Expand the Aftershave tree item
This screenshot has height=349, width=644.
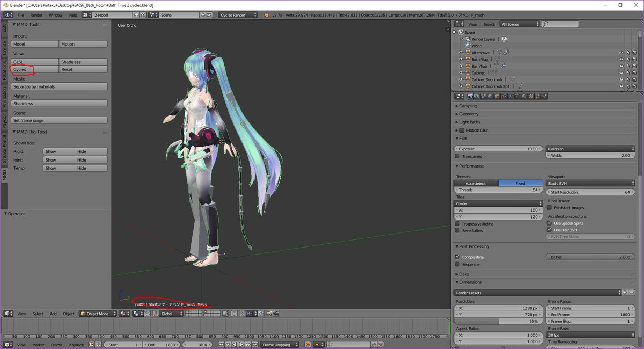[x=460, y=52]
